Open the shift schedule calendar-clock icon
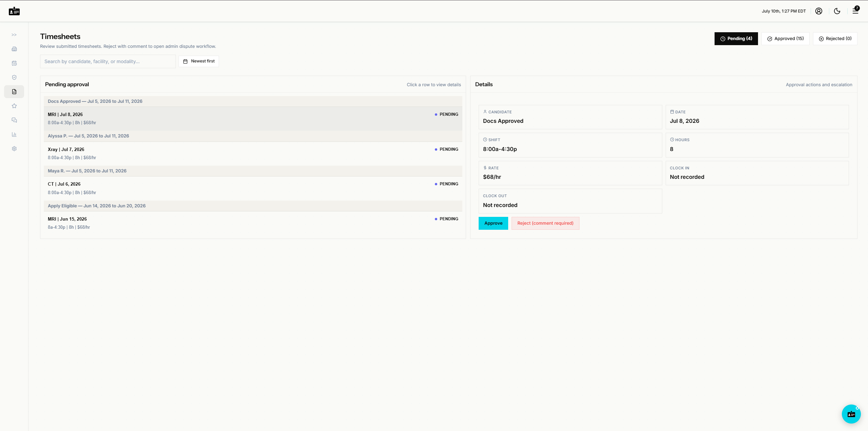The image size is (868, 431). 14,63
